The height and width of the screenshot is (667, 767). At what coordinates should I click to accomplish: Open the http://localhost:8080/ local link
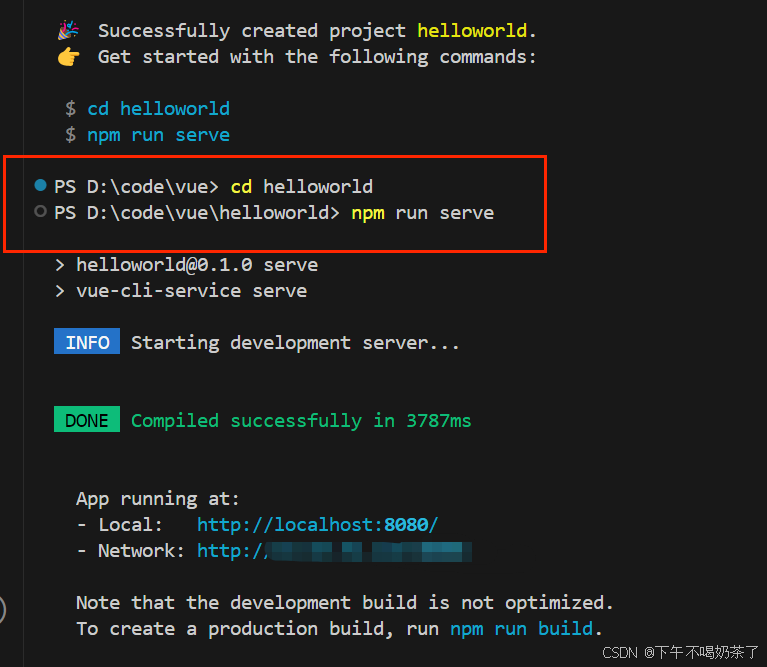tap(317, 524)
